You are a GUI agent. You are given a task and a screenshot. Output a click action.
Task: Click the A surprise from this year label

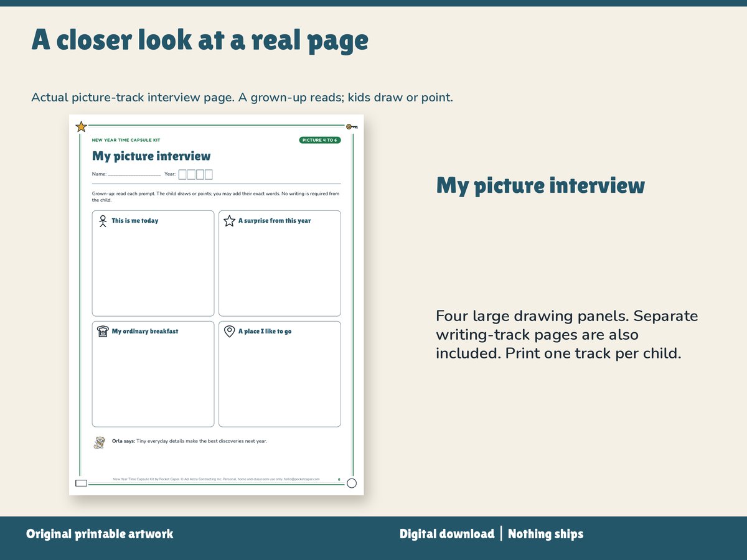[275, 221]
